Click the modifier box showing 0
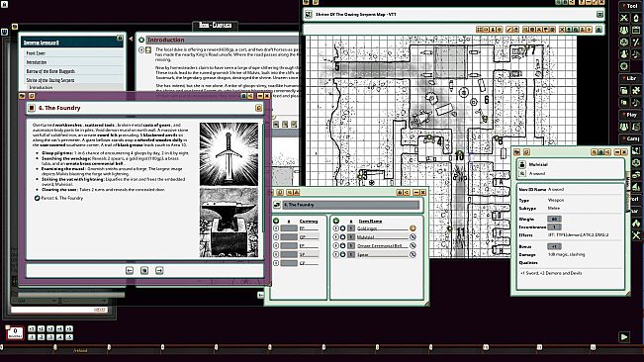The image size is (644, 362). pos(15,332)
